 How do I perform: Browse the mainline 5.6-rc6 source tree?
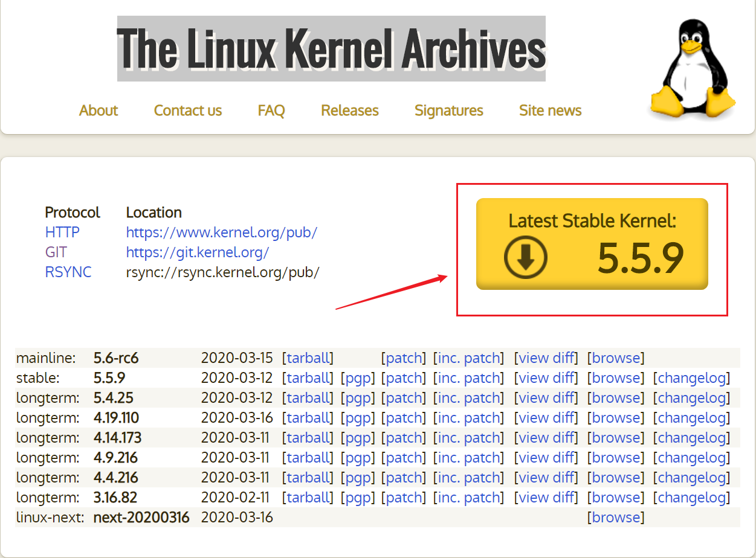(616, 358)
